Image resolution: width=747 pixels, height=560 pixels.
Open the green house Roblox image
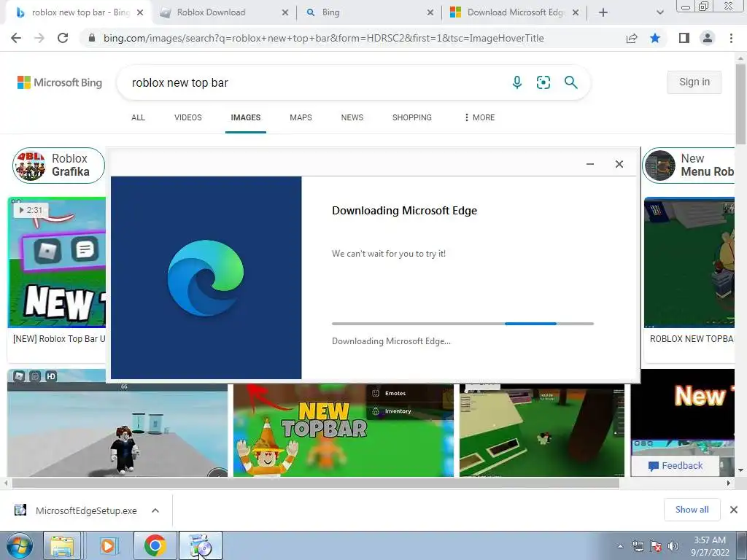coord(542,430)
